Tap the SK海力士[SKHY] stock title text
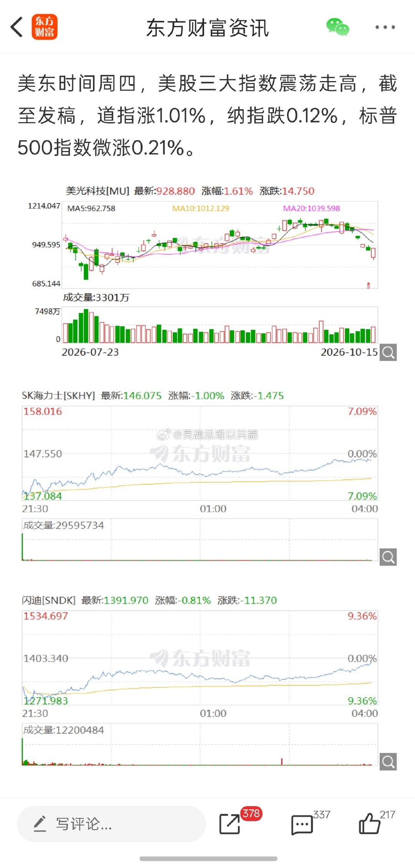415x868 pixels. tap(58, 395)
